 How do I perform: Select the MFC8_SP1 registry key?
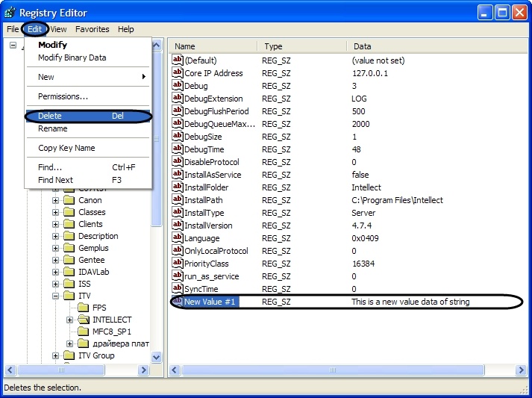tap(111, 332)
